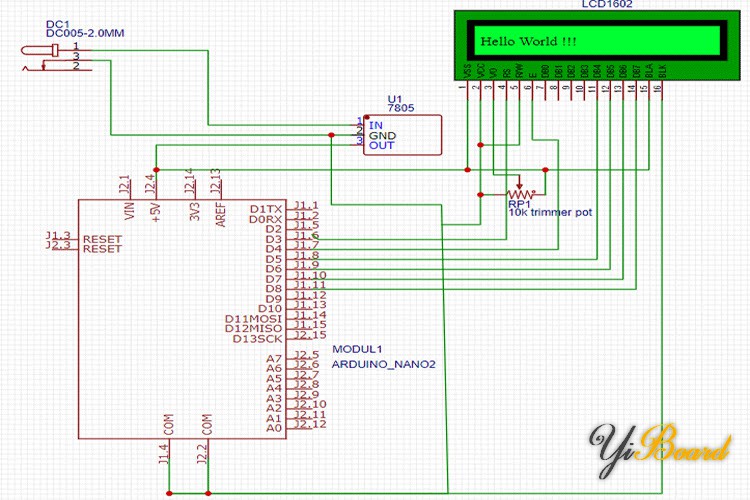Select the 7805 voltage regulator U1 box

tap(404, 134)
